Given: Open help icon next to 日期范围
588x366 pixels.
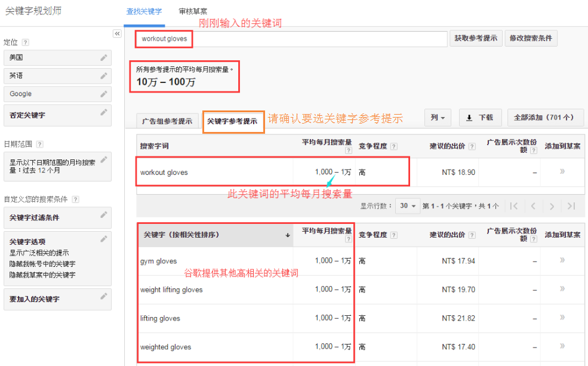Looking at the screenshot, I should 40,144.
